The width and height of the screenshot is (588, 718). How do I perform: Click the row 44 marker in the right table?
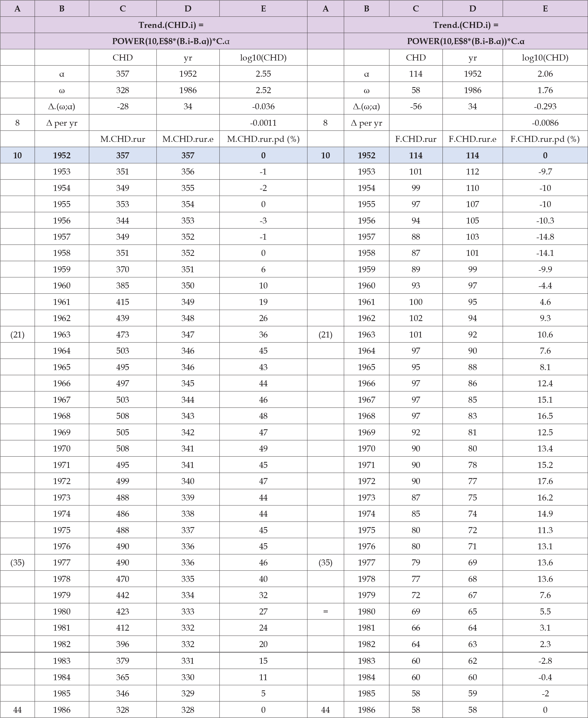pyautogui.click(x=325, y=710)
